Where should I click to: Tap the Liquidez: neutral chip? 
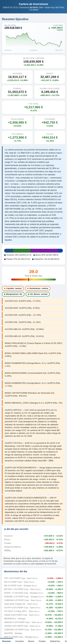coord(13,288)
